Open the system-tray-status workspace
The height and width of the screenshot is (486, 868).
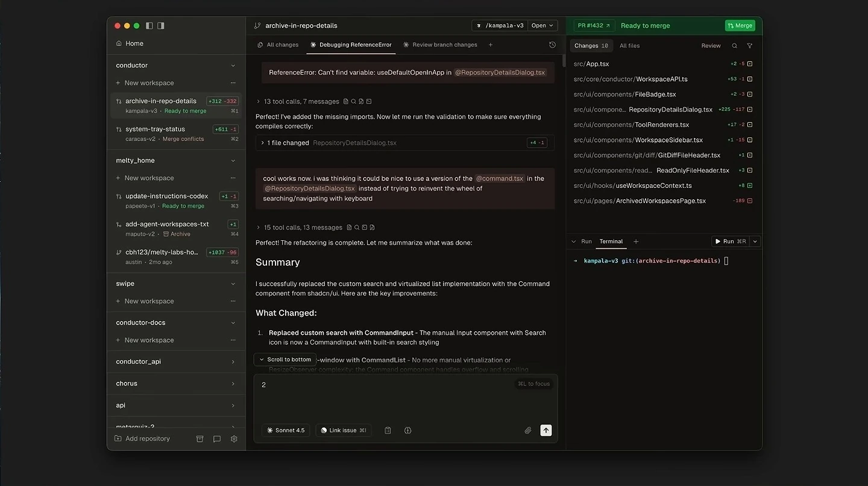pyautogui.click(x=176, y=133)
